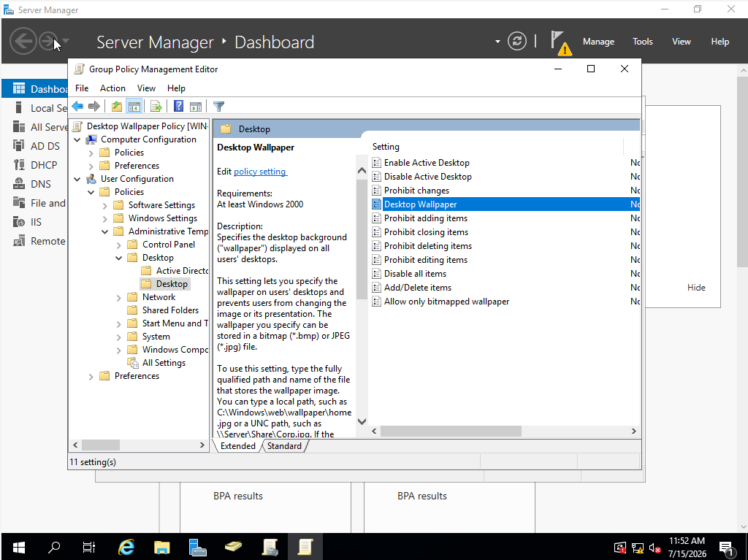748x560 pixels.
Task: Collapse the Computer Configuration node
Action: (x=77, y=139)
